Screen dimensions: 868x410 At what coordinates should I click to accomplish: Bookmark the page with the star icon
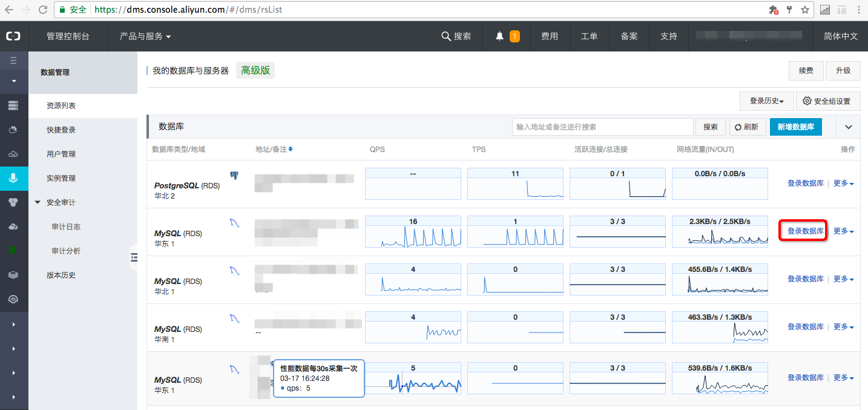[x=804, y=10]
